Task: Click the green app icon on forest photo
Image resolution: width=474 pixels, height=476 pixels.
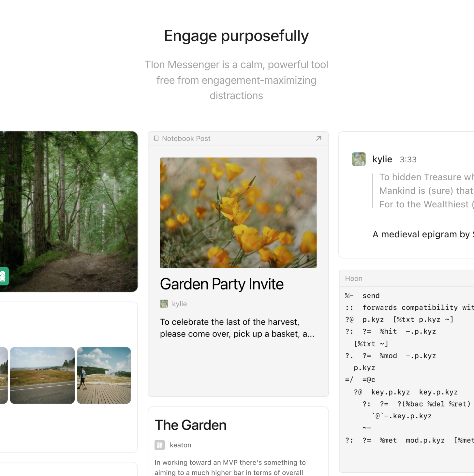Action: point(3,276)
